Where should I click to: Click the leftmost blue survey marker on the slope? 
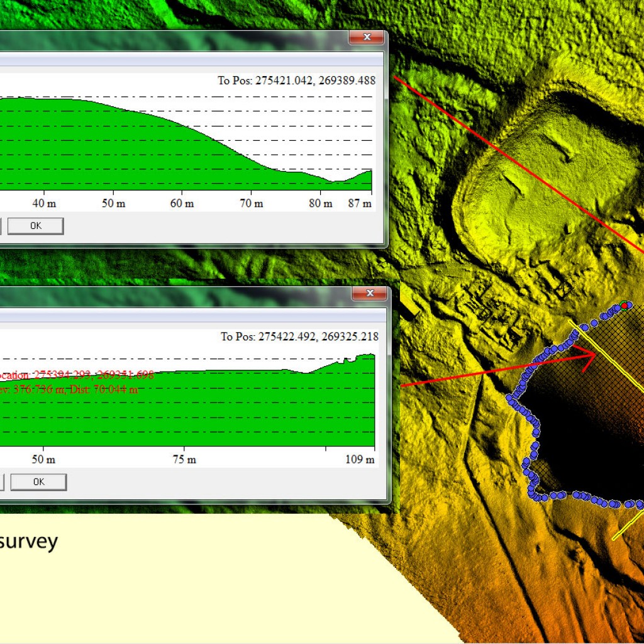coord(508,398)
